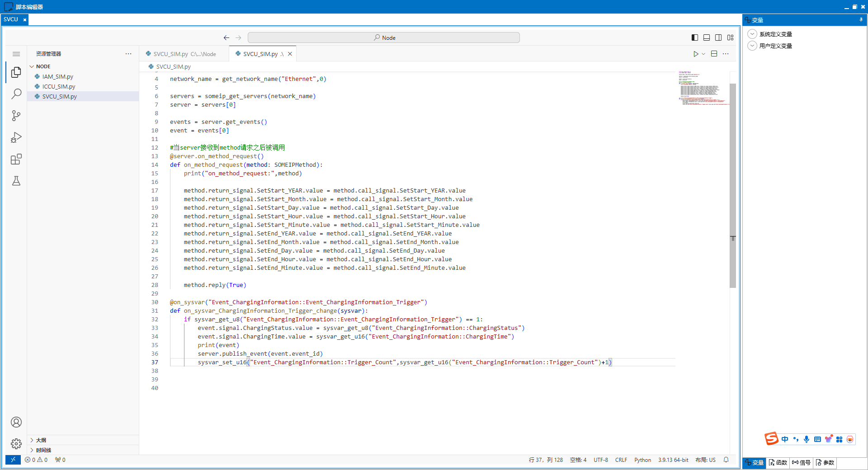The height and width of the screenshot is (470, 868).
Task: Open the errors and warnings status indicator
Action: [x=36, y=460]
